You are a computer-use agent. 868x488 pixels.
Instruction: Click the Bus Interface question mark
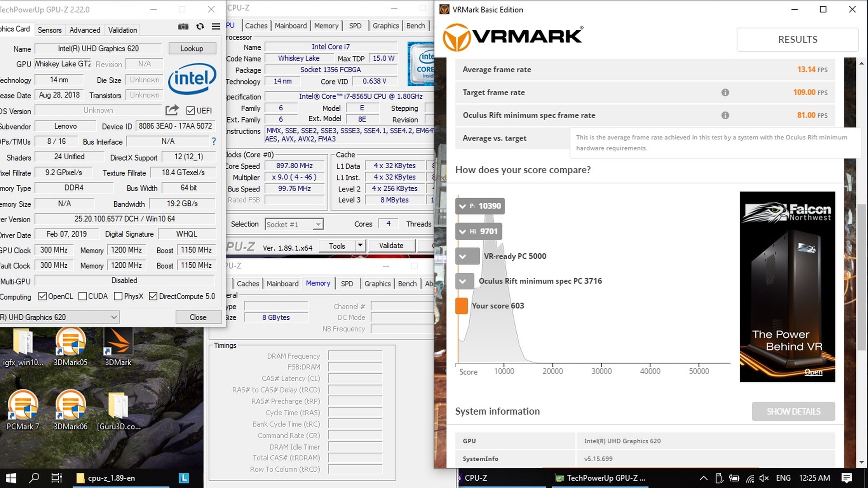(213, 142)
